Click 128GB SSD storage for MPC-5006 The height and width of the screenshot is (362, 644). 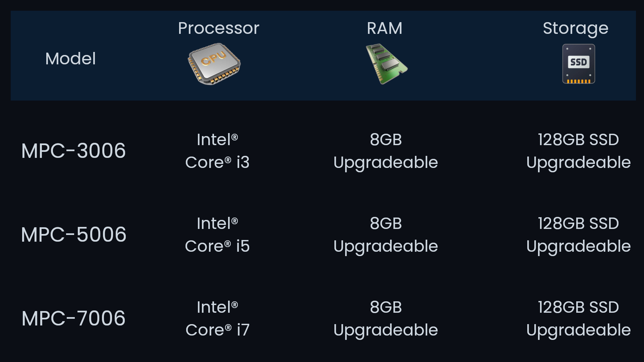[578, 235]
